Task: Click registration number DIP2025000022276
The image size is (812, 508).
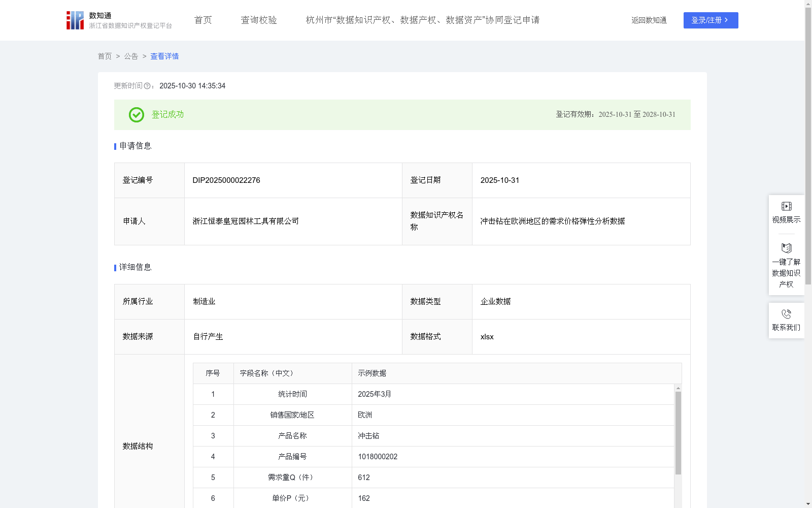Action: (x=226, y=180)
